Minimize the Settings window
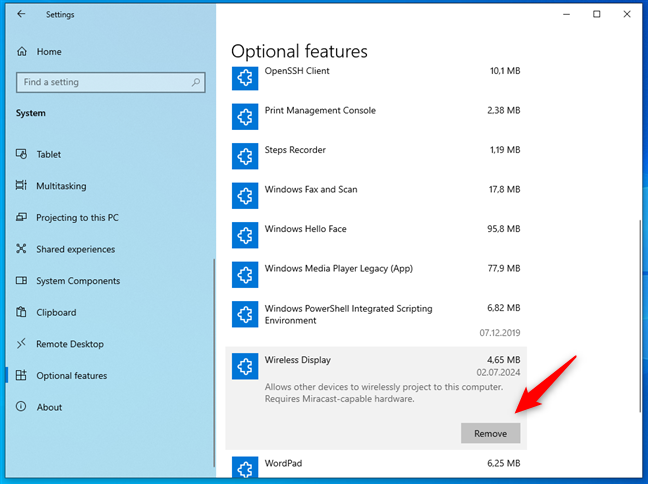This screenshot has width=648, height=484. click(x=567, y=14)
